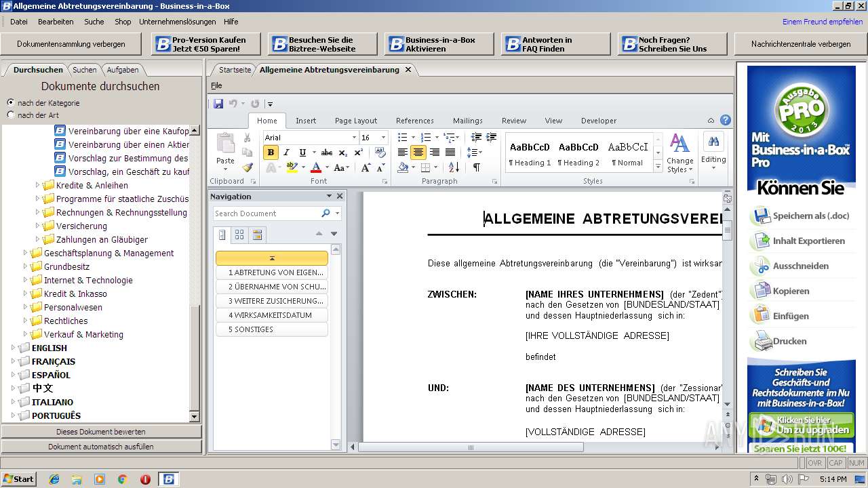868x488 pixels.
Task: Toggle Bold formatting
Action: pyautogui.click(x=271, y=152)
